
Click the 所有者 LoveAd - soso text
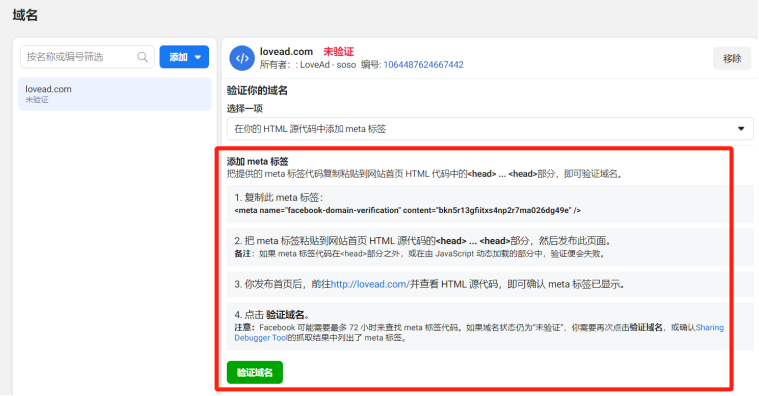point(308,65)
